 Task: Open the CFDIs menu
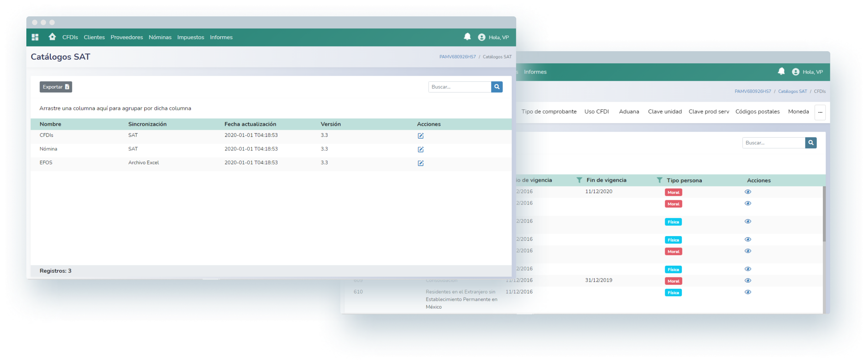70,37
